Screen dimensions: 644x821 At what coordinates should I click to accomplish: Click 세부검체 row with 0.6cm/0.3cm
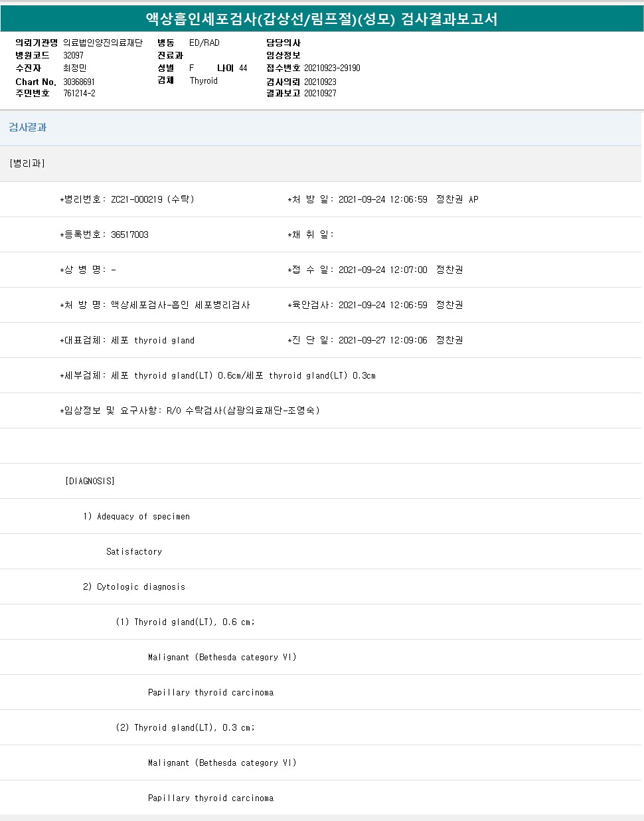click(x=218, y=375)
